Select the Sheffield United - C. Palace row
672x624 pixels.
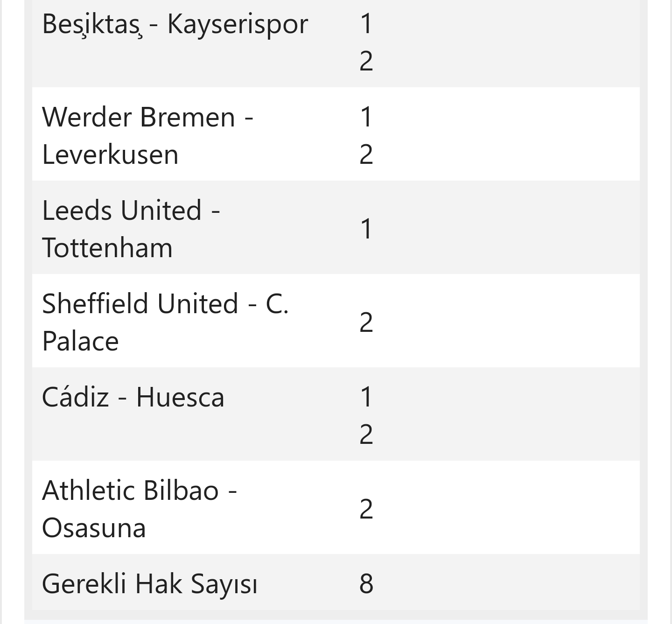pos(336,321)
